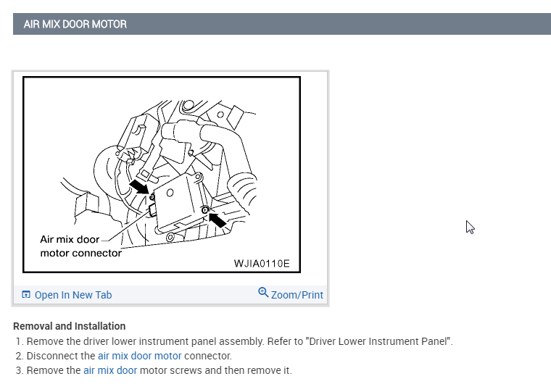The width and height of the screenshot is (551, 392).
Task: Click step 1 instrument panel removal text
Action: 240,341
